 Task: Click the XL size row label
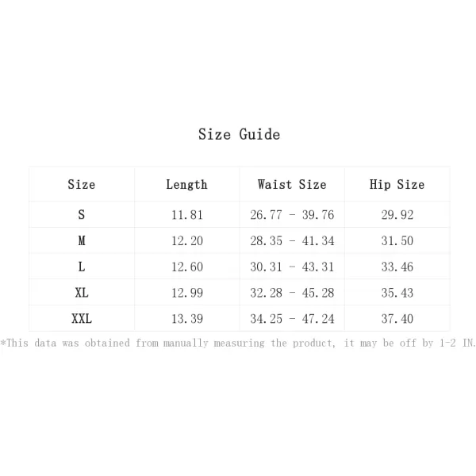tap(82, 293)
